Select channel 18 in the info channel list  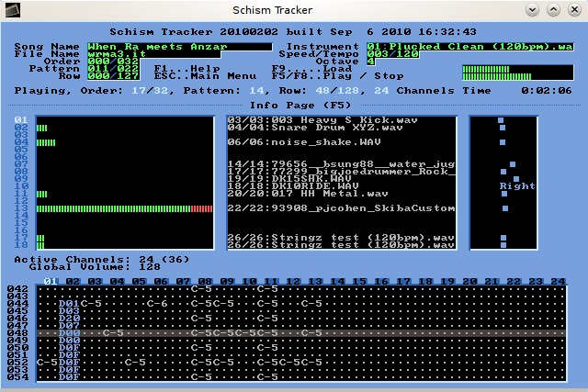pyautogui.click(x=21, y=245)
